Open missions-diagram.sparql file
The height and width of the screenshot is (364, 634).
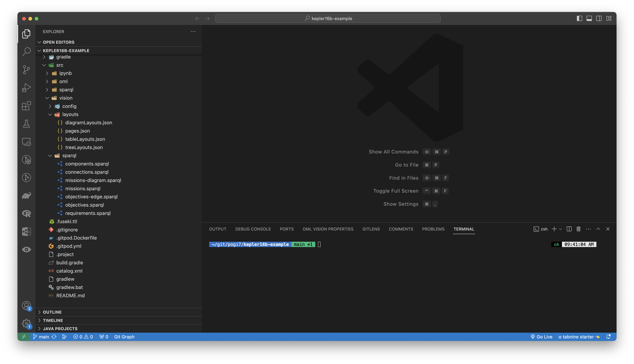click(93, 180)
